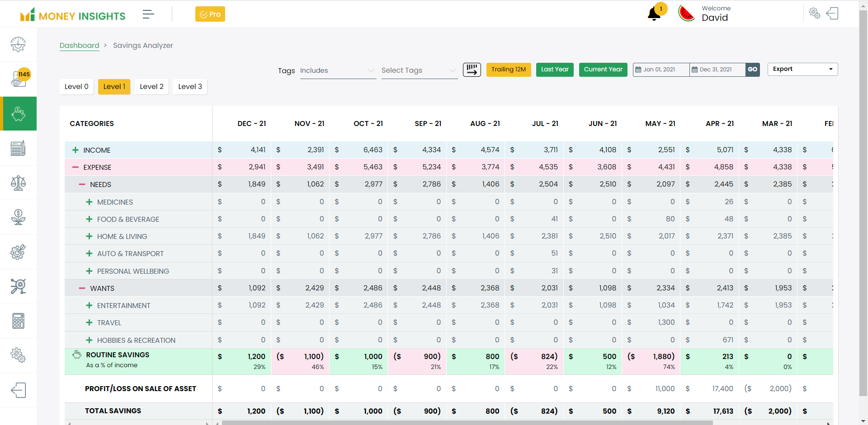868x425 pixels.
Task: Click the settings gear in the header
Action: point(814,13)
